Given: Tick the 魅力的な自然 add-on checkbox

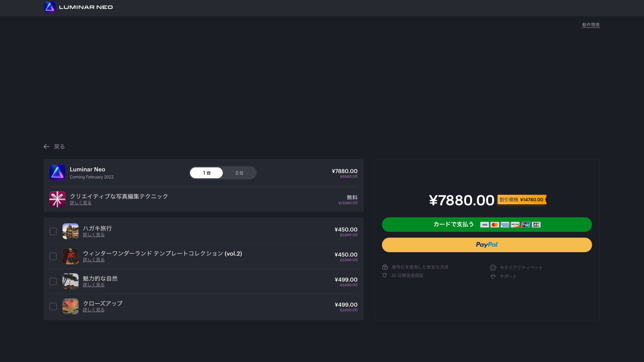Looking at the screenshot, I should click(53, 282).
